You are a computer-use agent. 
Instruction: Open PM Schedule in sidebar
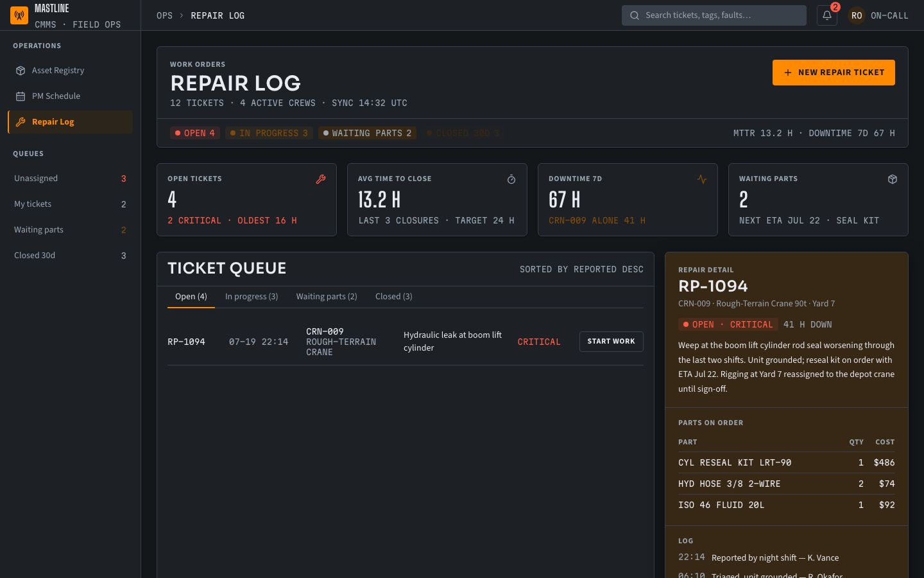point(71,96)
